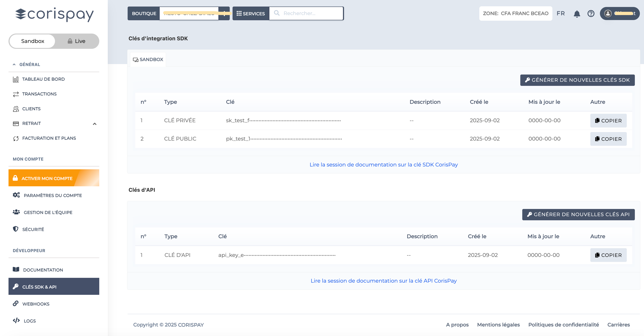Select the CFA FRANC BCEAO zone indicator
Screen dimensions: 644x336
click(515, 14)
